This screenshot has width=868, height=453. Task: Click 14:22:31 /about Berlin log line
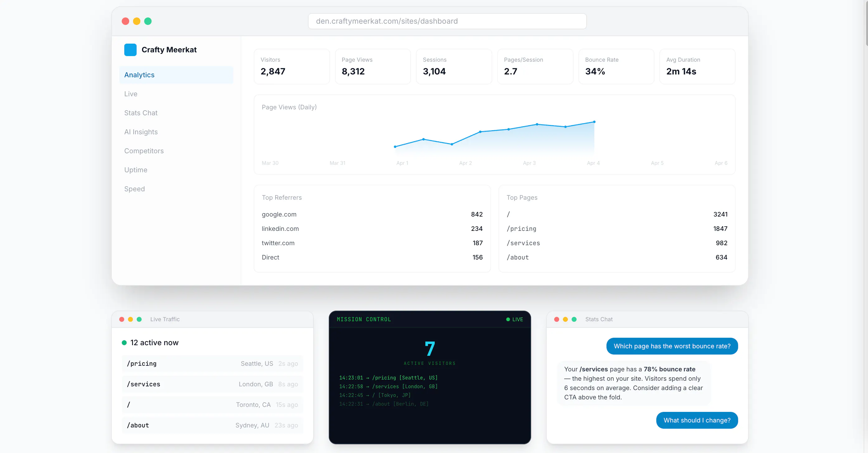point(384,404)
